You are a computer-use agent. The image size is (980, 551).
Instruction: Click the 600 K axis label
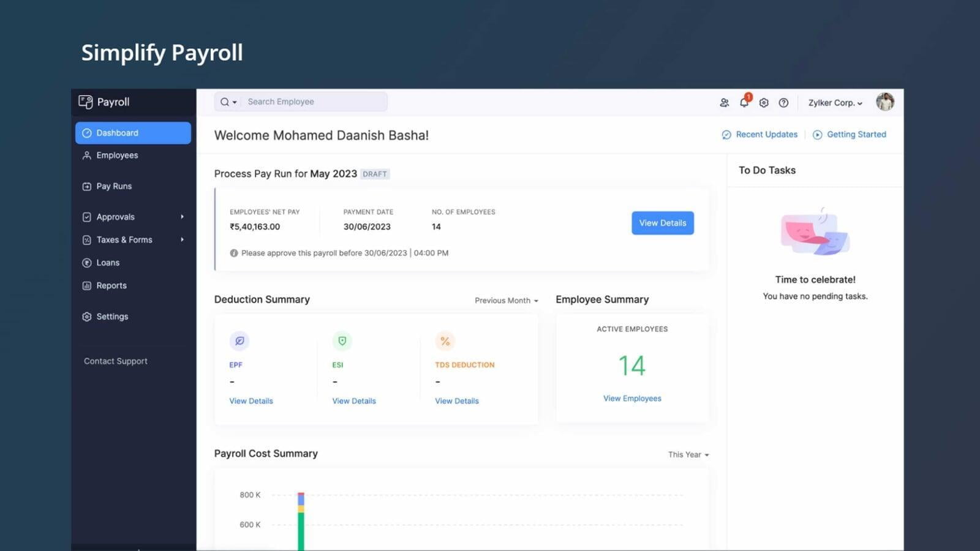(x=250, y=525)
